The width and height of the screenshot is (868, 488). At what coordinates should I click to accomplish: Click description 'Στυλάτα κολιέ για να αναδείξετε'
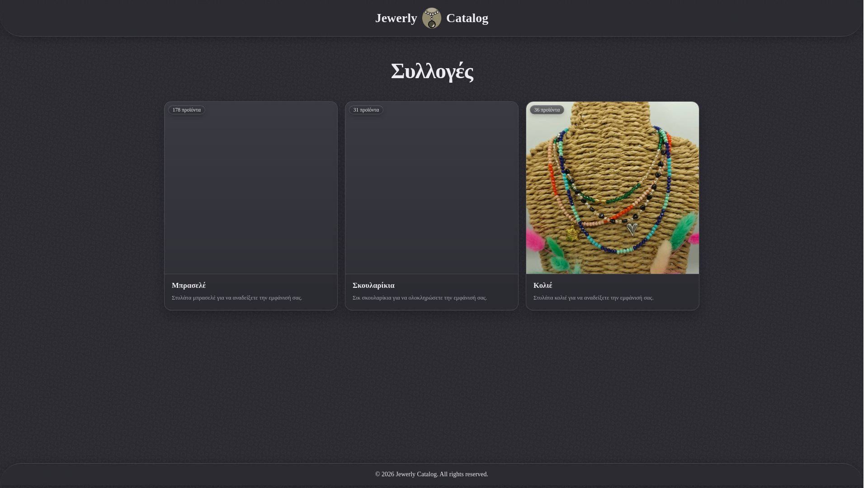click(593, 298)
